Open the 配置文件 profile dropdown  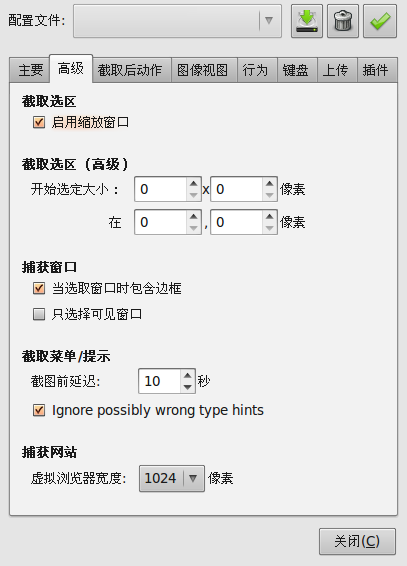point(177,21)
